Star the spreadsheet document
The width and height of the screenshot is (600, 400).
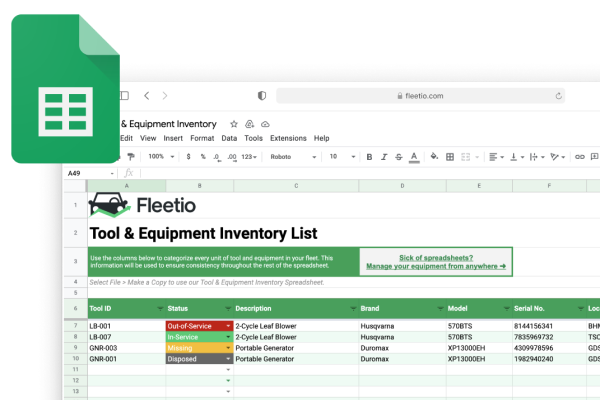point(234,124)
